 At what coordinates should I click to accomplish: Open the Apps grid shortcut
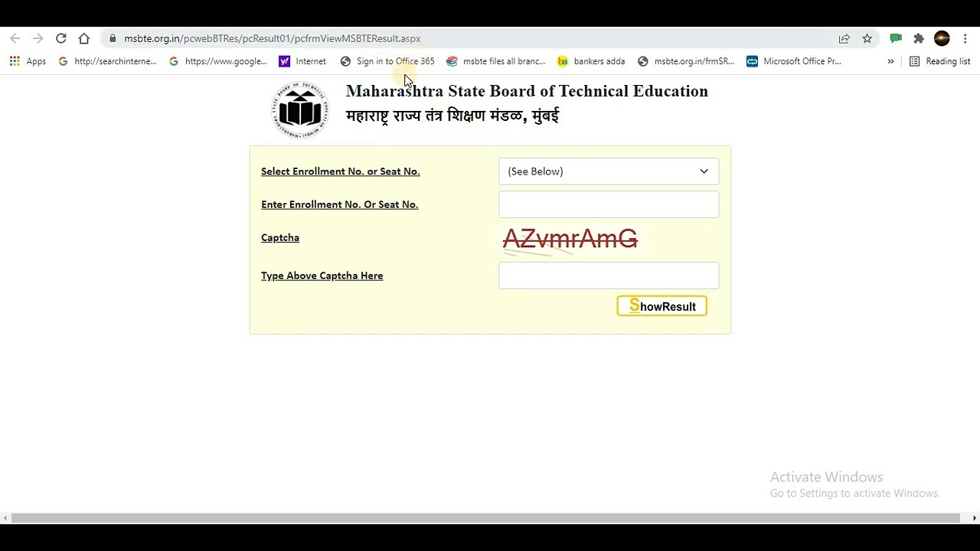28,61
